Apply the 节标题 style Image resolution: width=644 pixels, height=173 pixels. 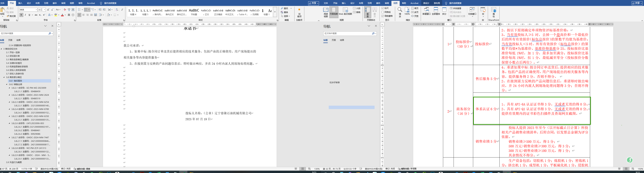coord(194,12)
